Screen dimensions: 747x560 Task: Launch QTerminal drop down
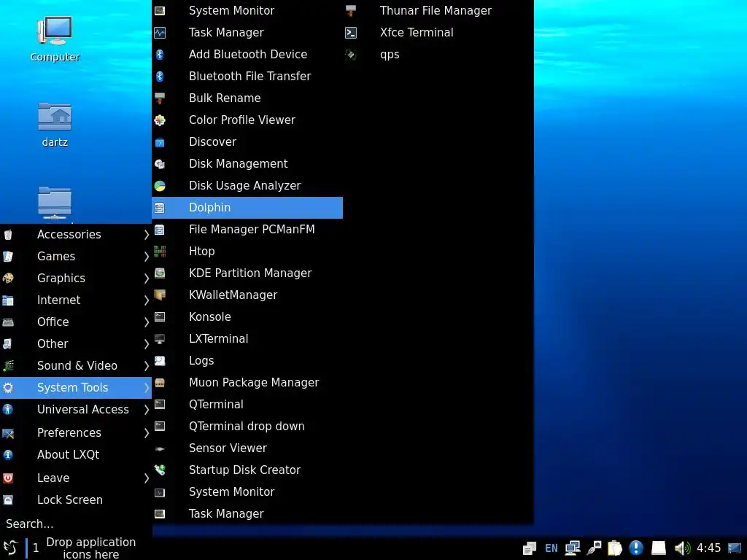247,426
